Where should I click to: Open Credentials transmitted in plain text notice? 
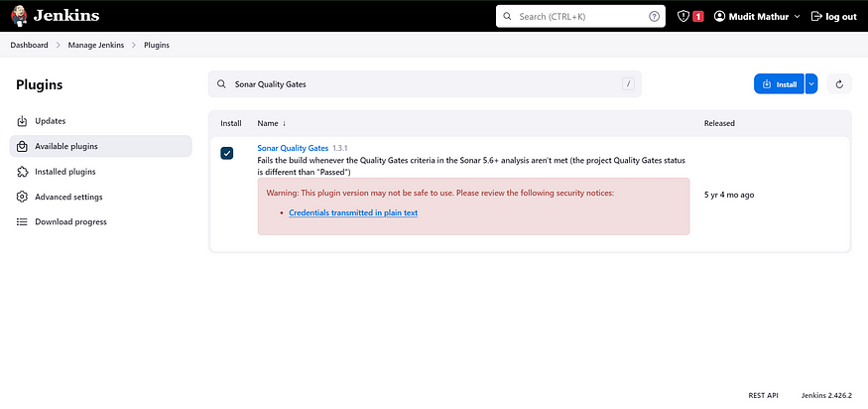[353, 212]
